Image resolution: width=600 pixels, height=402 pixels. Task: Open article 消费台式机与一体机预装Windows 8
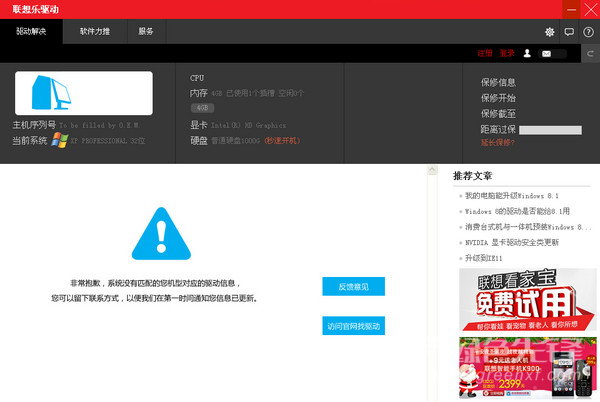pyautogui.click(x=528, y=227)
